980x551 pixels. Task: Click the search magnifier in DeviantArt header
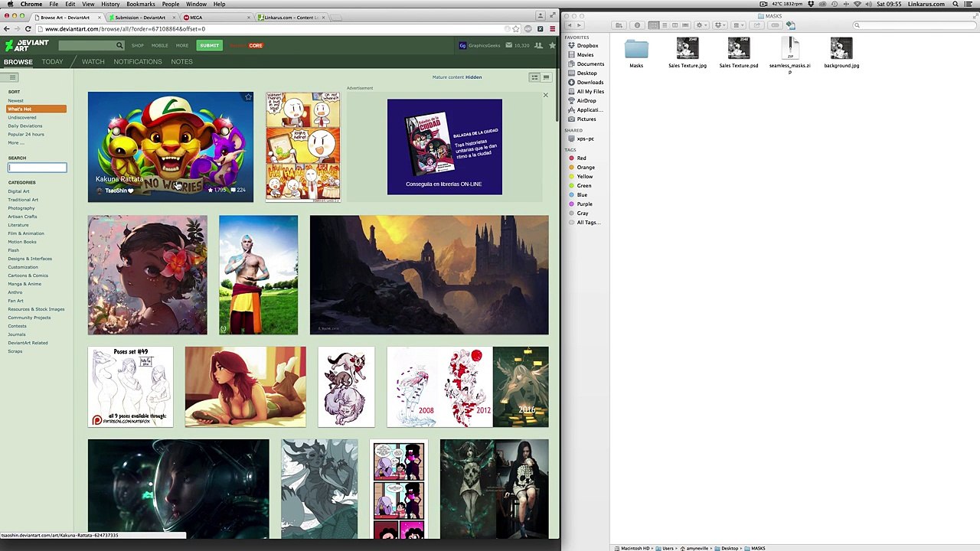pos(119,46)
